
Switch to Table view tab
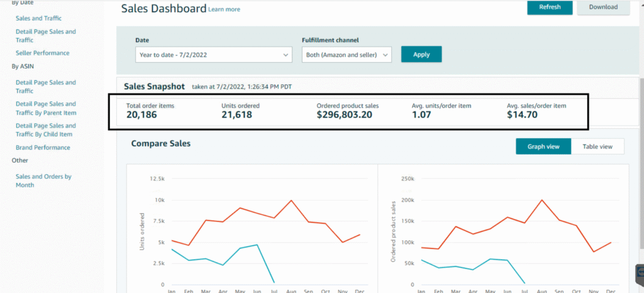(x=597, y=146)
